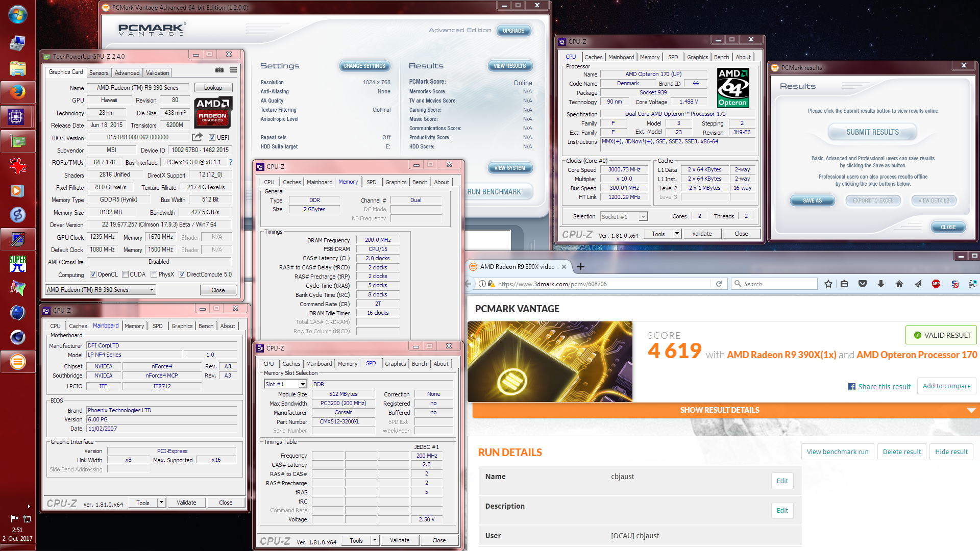Click Submit Results in PCMark results
Image resolution: width=980 pixels, height=551 pixels.
tap(872, 132)
